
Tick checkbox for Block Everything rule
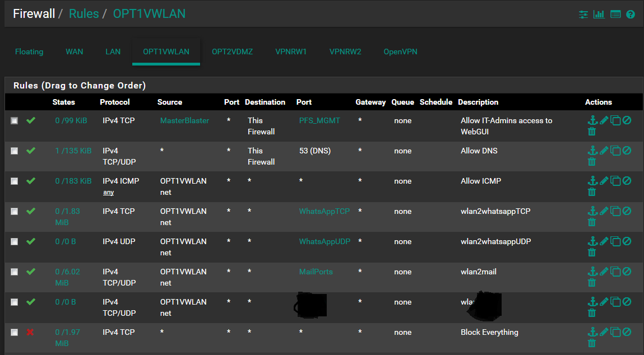point(14,333)
